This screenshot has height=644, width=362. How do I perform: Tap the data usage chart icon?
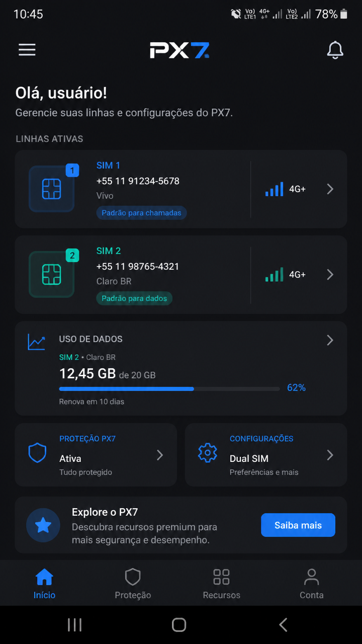click(x=36, y=342)
